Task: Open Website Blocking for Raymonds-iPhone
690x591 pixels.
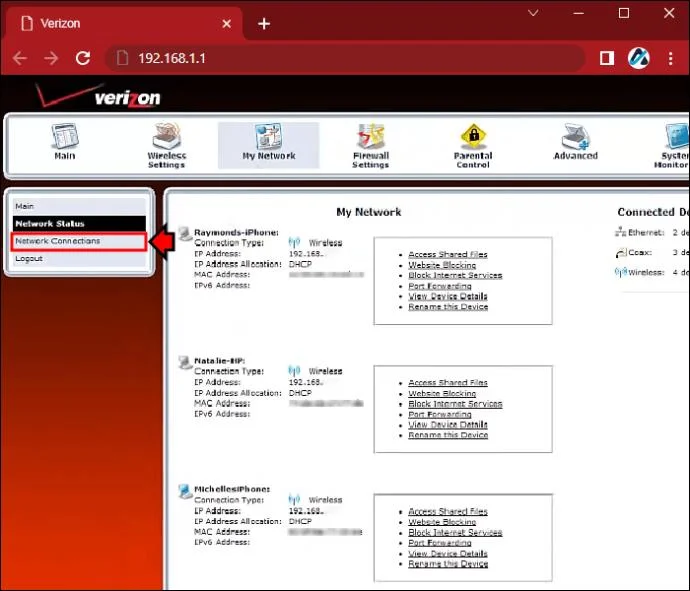Action: (x=442, y=265)
